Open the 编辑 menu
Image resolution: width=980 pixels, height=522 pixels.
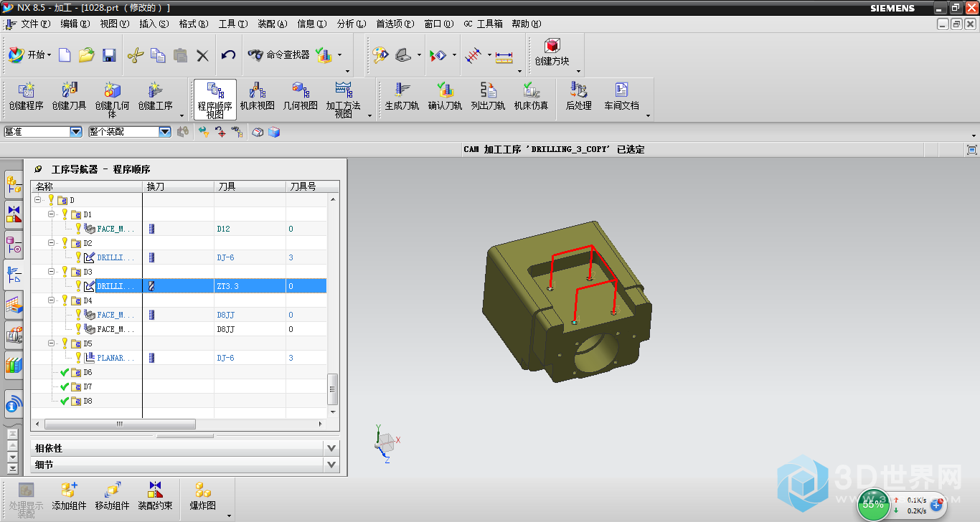click(75, 24)
